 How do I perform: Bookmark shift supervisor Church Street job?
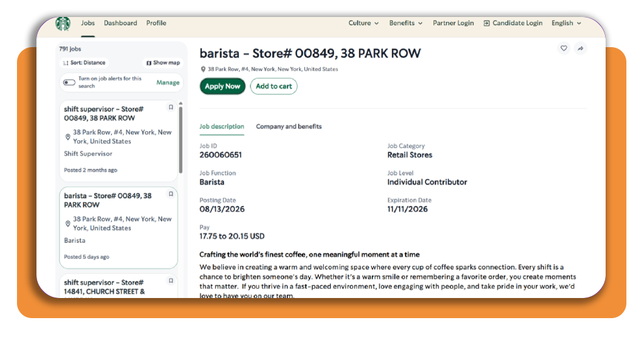(x=171, y=281)
